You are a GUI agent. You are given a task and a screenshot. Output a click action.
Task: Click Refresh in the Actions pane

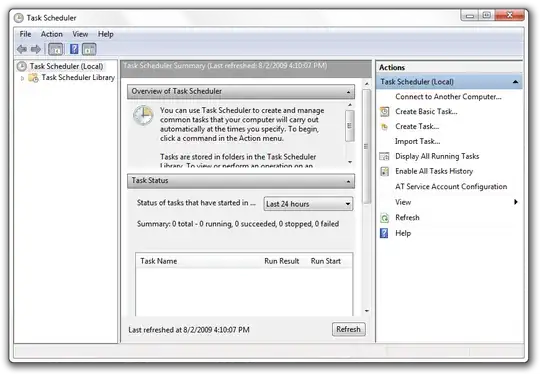(x=407, y=218)
